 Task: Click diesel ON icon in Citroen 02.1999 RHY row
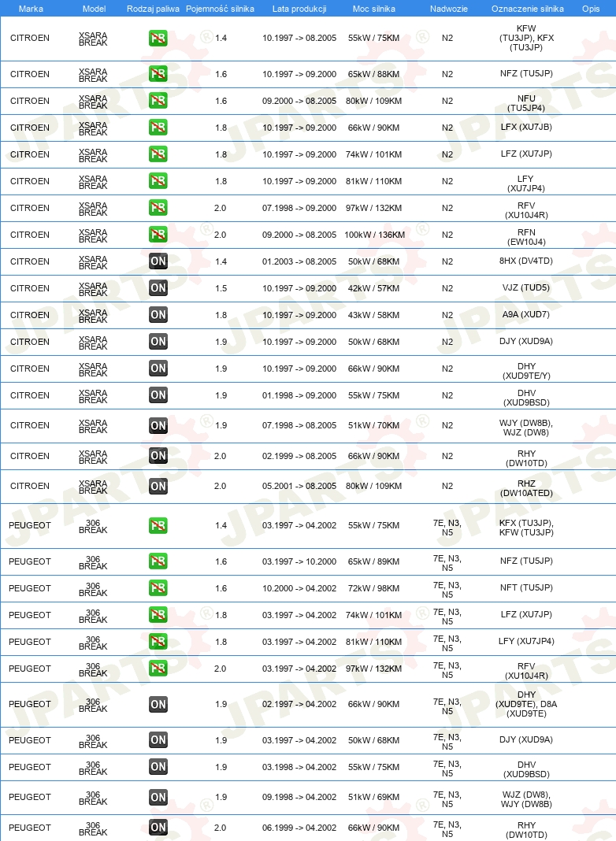(x=158, y=457)
